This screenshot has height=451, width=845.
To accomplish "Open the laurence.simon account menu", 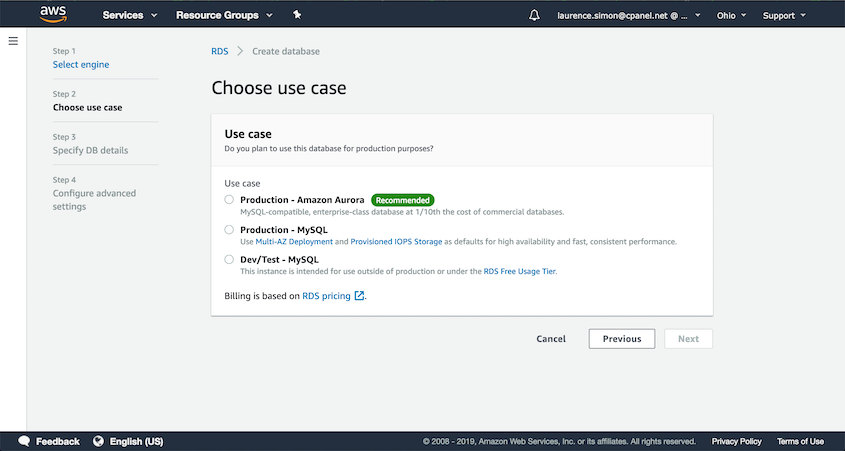I will (x=629, y=16).
